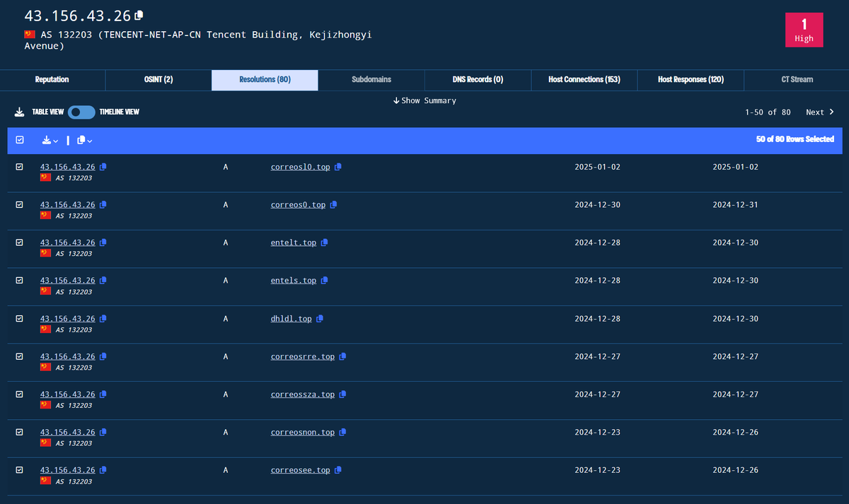Viewport: 849px width, 504px height.
Task: Copy IP in the correosee.top row
Action: 103,470
